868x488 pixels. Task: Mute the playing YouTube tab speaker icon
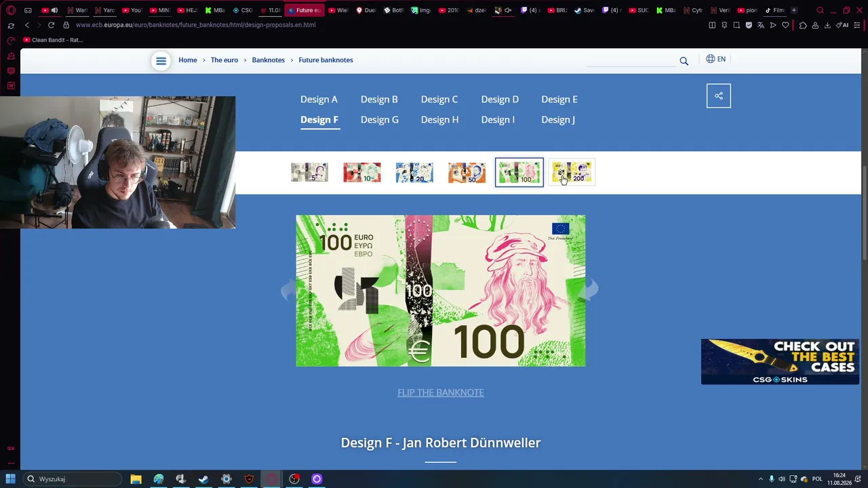click(x=54, y=10)
